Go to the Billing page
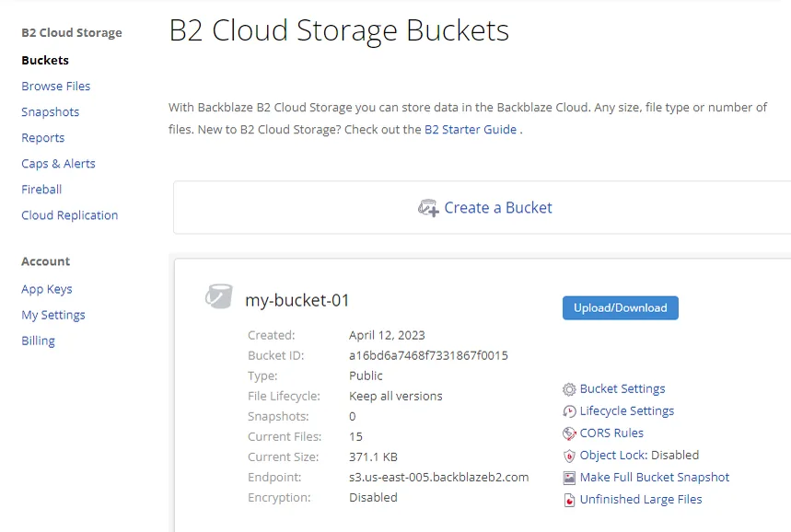Image resolution: width=791 pixels, height=532 pixels. 38,341
